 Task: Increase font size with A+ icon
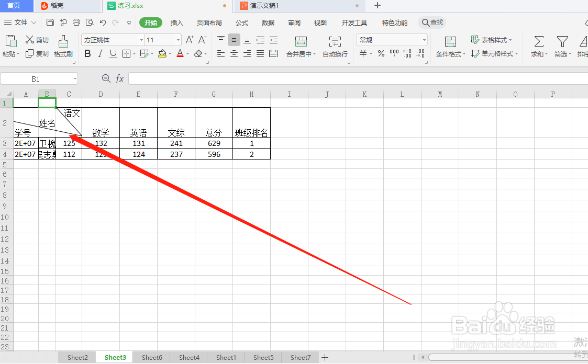190,40
